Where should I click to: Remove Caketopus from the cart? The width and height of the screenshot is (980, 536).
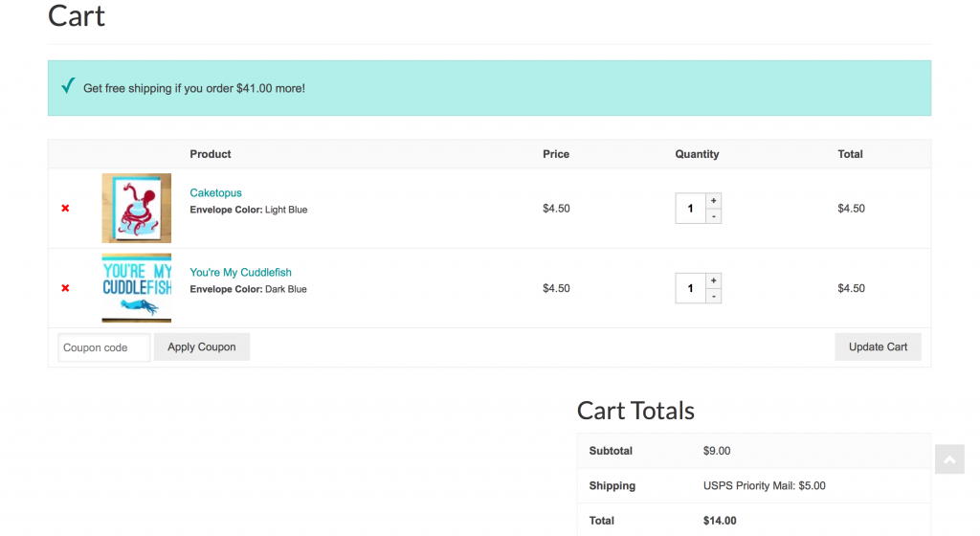click(65, 208)
